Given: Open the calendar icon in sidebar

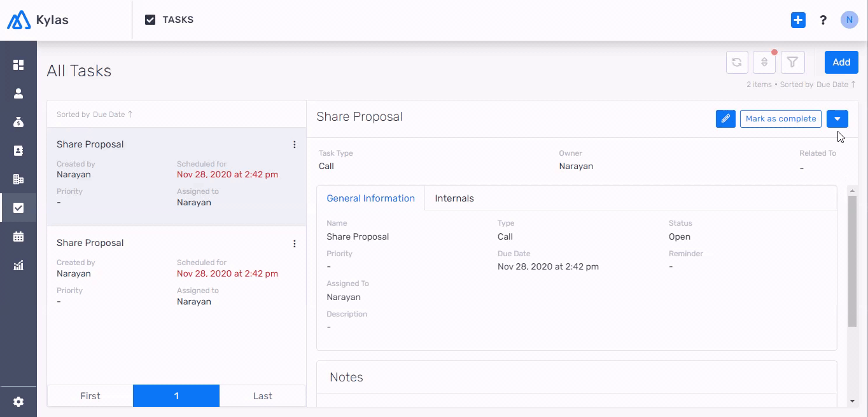Looking at the screenshot, I should pos(18,236).
